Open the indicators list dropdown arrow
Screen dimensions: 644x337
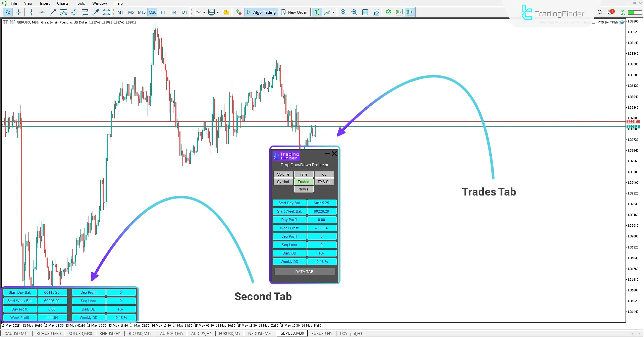(x=333, y=12)
